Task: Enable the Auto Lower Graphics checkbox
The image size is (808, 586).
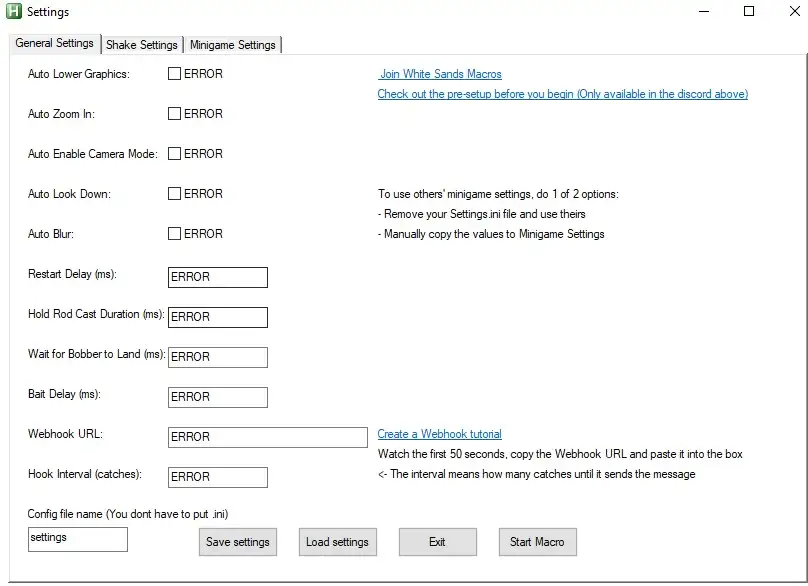Action: point(174,74)
